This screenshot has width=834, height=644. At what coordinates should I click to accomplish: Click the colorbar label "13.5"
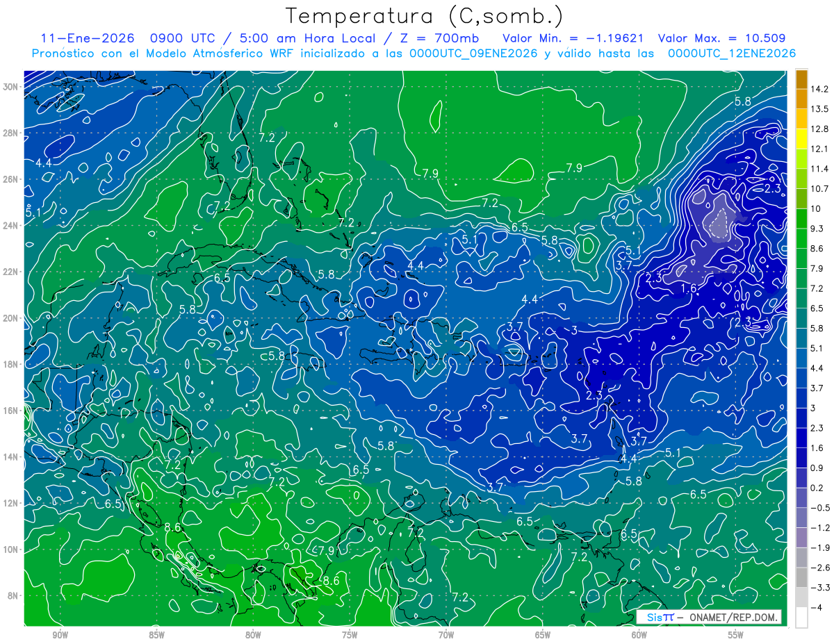(819, 109)
